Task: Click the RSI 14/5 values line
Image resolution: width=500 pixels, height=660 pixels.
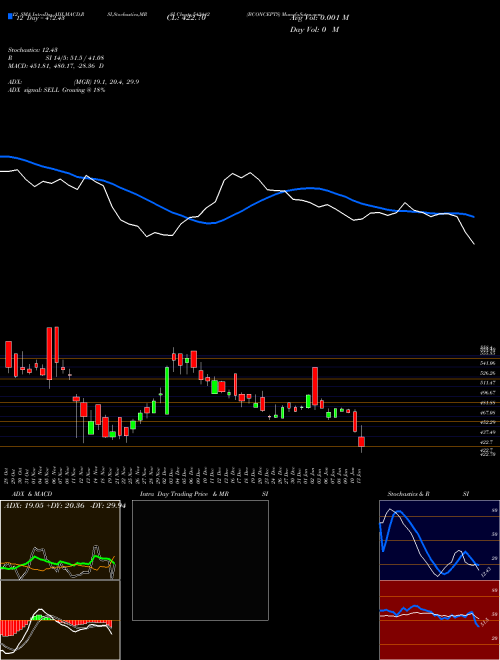Action: pyautogui.click(x=56, y=58)
